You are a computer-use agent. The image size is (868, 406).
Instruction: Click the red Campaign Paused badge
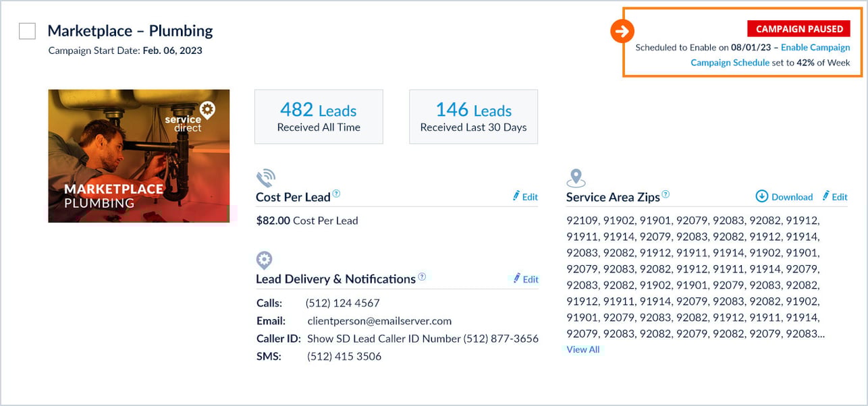click(x=798, y=29)
